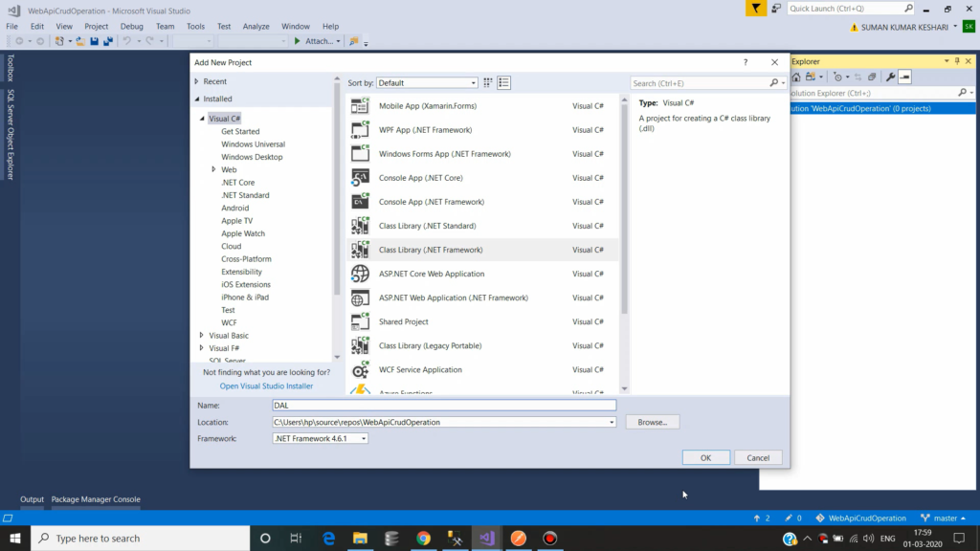Click the Browse... button

click(652, 422)
